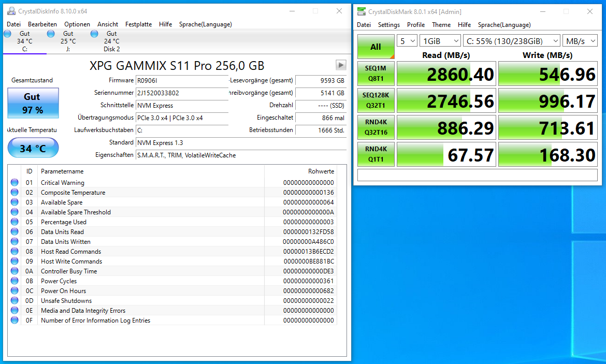Screen dimensions: 606x364
Task: Click the empty comment field in CrystalDiskMark
Action: click(478, 175)
